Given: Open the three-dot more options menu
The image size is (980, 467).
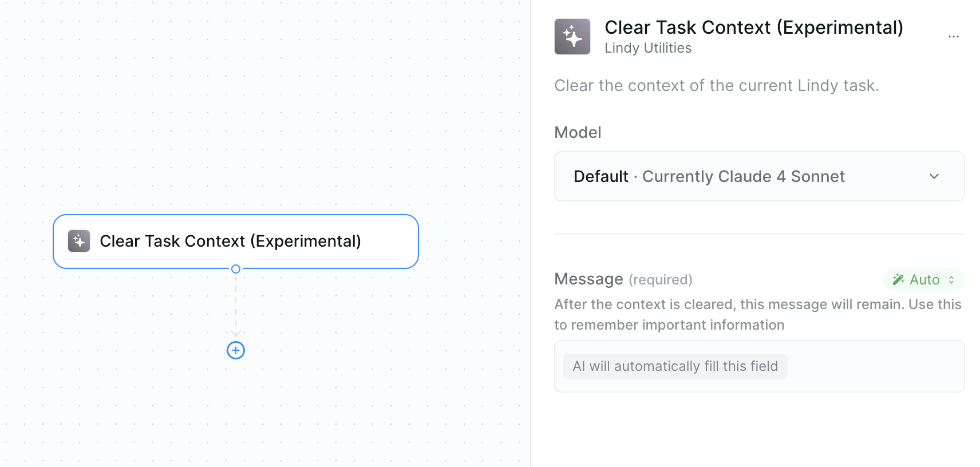Looking at the screenshot, I should coord(953,37).
